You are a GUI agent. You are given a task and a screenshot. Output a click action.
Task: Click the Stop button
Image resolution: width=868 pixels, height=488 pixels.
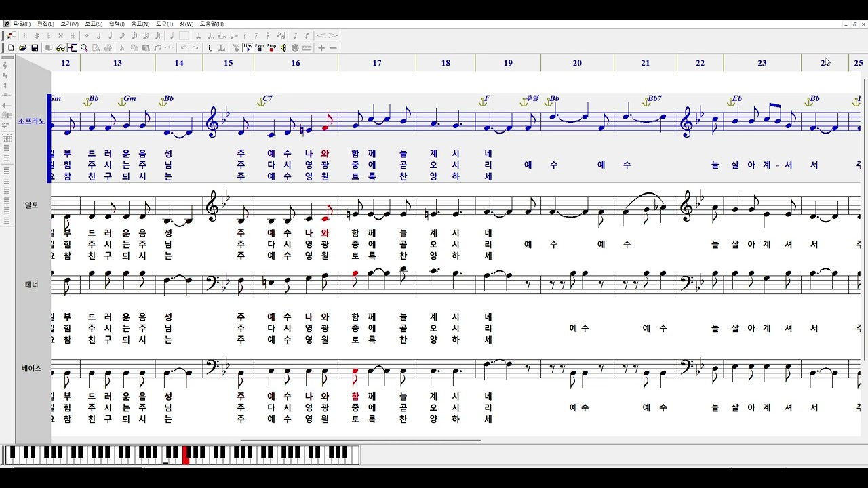pyautogui.click(x=271, y=48)
